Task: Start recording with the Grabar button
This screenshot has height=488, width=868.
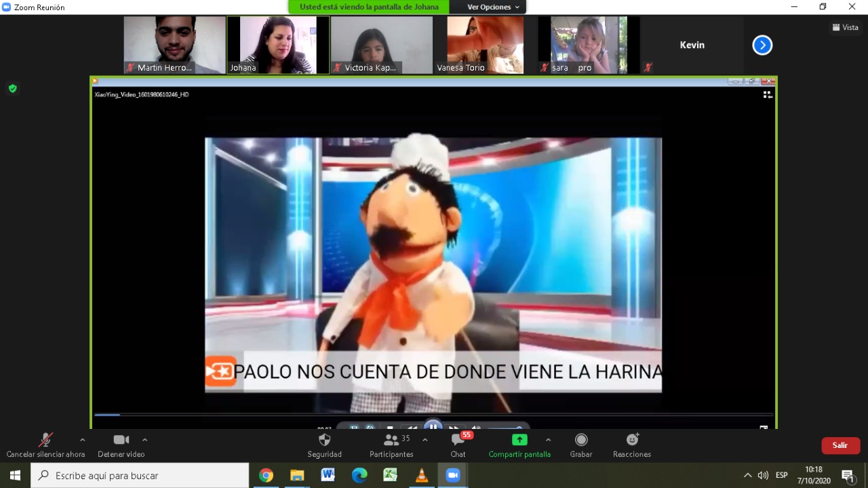Action: [581, 440]
